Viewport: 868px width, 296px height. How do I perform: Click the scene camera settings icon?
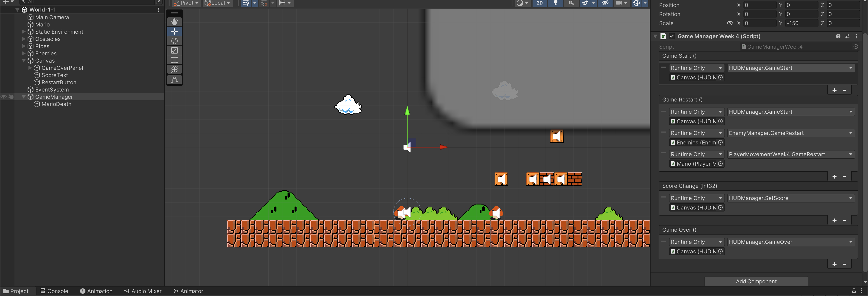tap(619, 3)
